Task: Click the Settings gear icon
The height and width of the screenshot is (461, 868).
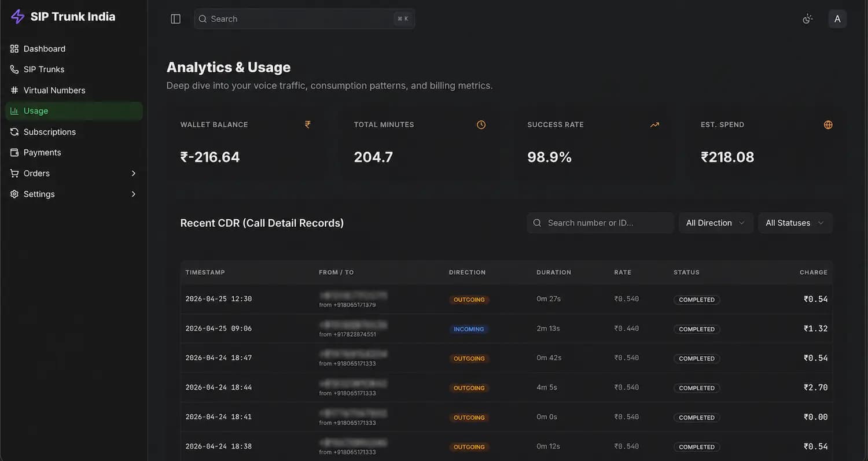Action: 14,194
